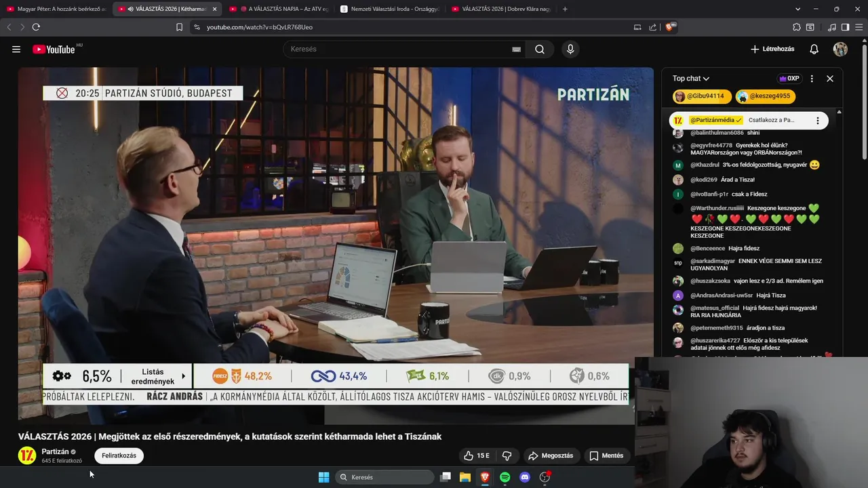Click the Brave icon on the taskbar
Screen dimensions: 868x488
click(x=485, y=477)
